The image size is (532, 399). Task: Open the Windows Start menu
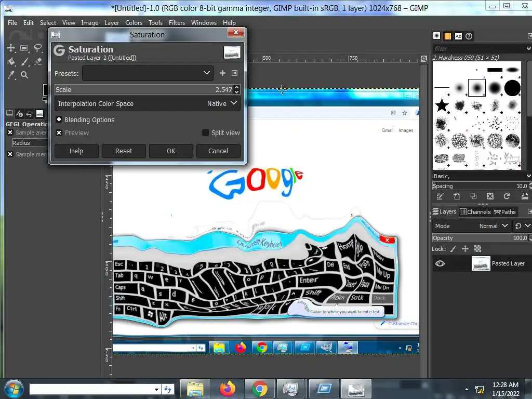[13, 389]
